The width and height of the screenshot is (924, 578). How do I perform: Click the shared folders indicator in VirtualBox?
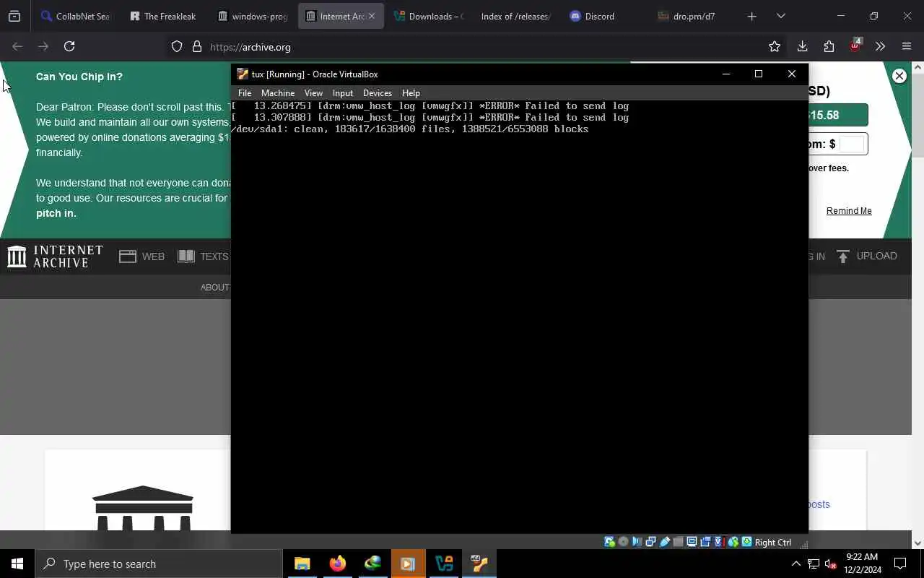pyautogui.click(x=678, y=542)
